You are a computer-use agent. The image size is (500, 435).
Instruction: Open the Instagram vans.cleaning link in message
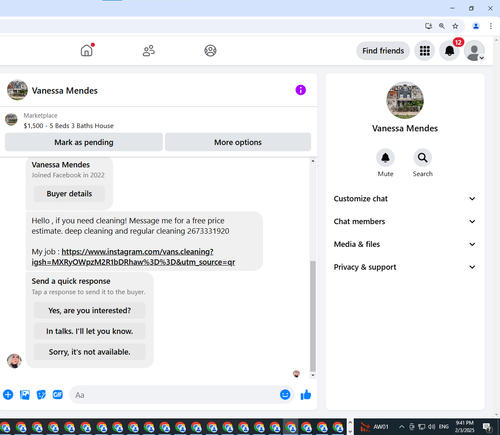(x=133, y=257)
